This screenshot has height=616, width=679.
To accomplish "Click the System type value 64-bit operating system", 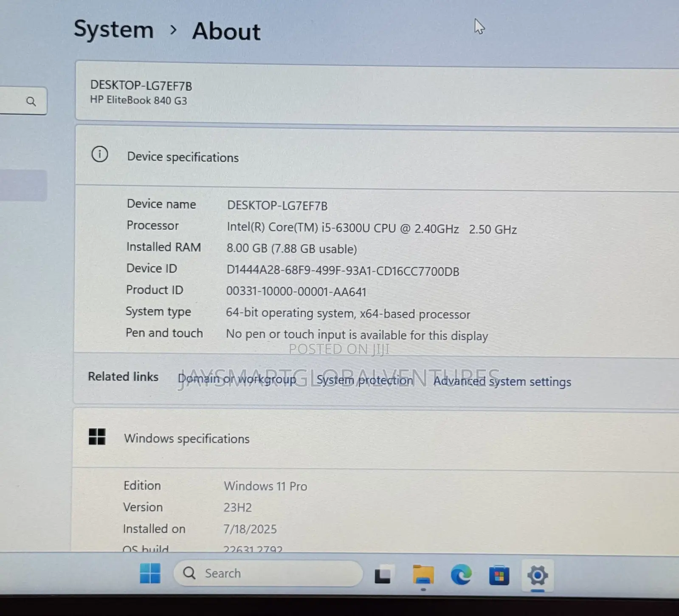I will [x=348, y=314].
